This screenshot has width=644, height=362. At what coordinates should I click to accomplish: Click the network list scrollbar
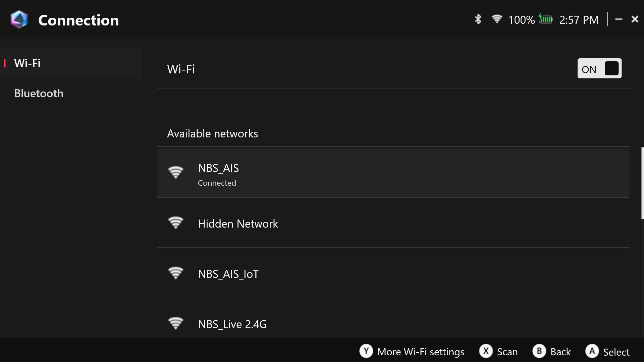[x=642, y=183]
